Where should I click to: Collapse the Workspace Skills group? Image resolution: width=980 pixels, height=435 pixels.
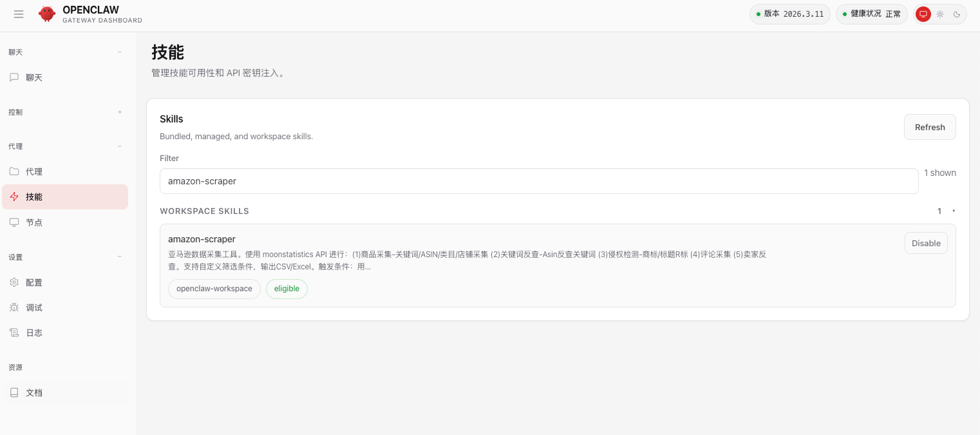tap(953, 211)
